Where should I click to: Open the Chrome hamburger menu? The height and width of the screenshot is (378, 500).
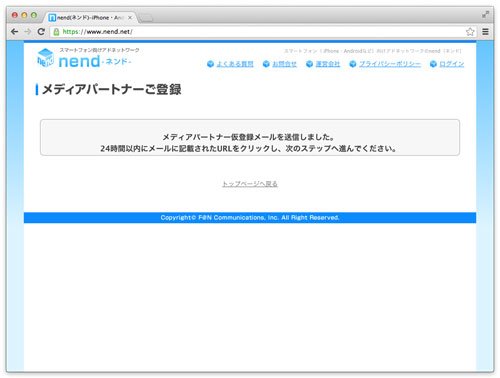[485, 32]
